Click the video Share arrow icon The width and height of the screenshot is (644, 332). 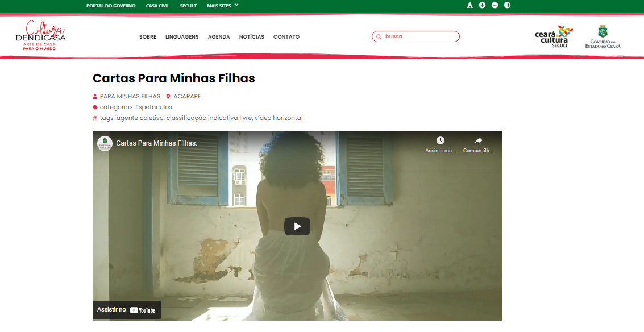point(478,141)
